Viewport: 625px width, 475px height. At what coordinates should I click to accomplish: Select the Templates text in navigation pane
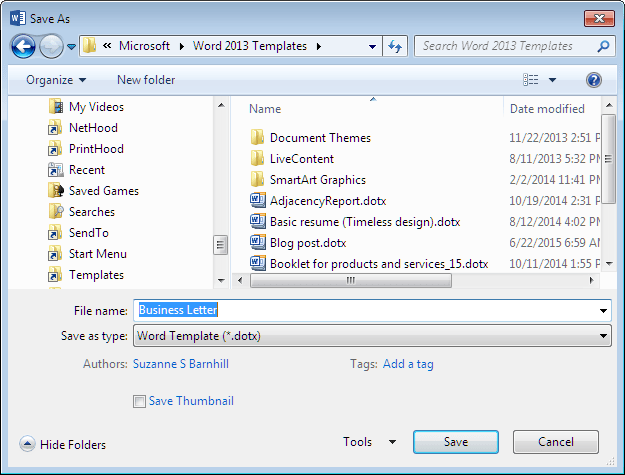coord(96,275)
